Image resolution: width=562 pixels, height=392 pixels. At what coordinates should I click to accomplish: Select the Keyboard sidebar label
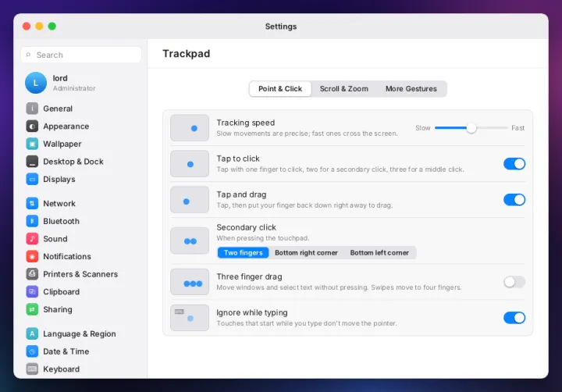62,369
